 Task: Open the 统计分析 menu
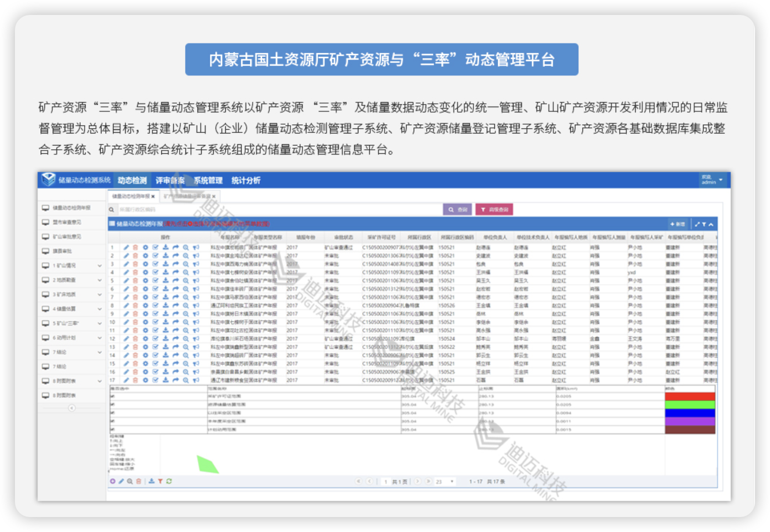tap(246, 180)
